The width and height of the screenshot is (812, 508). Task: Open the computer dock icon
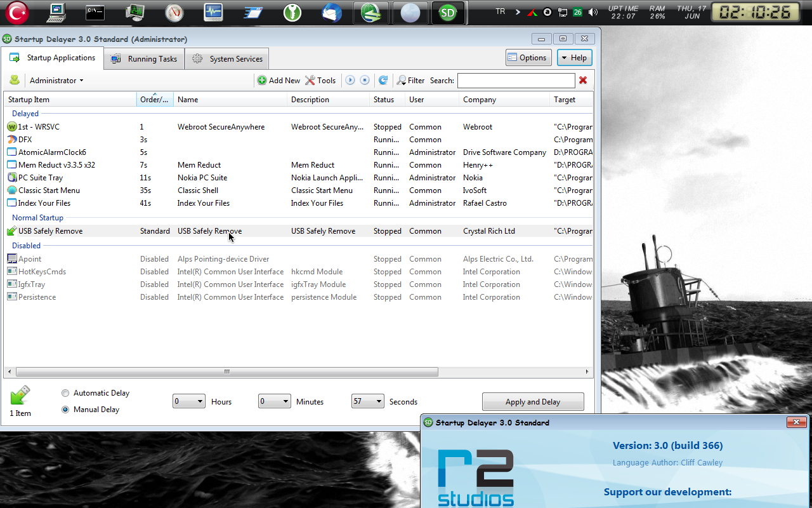click(56, 12)
